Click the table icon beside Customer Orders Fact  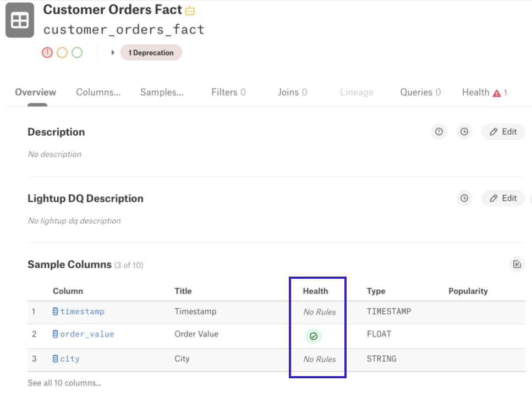(20, 20)
